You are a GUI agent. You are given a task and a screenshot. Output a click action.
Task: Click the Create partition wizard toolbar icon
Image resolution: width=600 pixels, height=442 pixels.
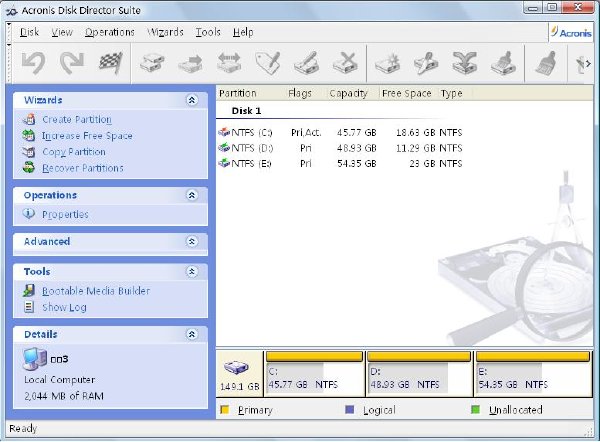tap(387, 63)
